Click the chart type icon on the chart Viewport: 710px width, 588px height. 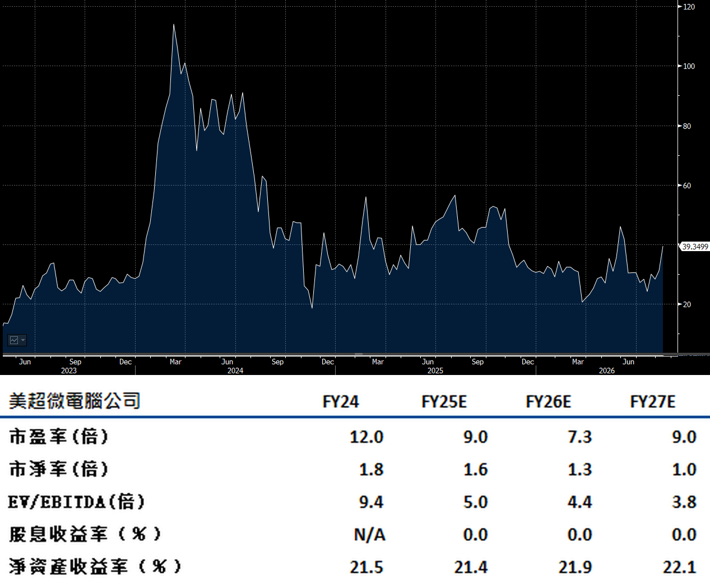(14, 340)
